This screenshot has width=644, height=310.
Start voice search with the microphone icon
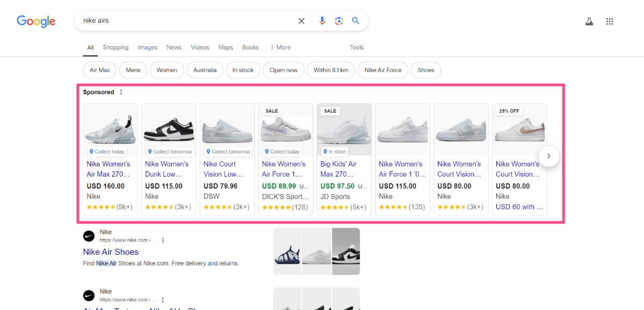pos(322,21)
